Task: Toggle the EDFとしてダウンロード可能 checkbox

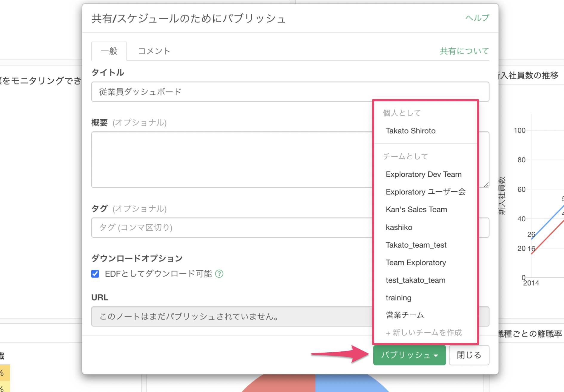Action: [95, 274]
